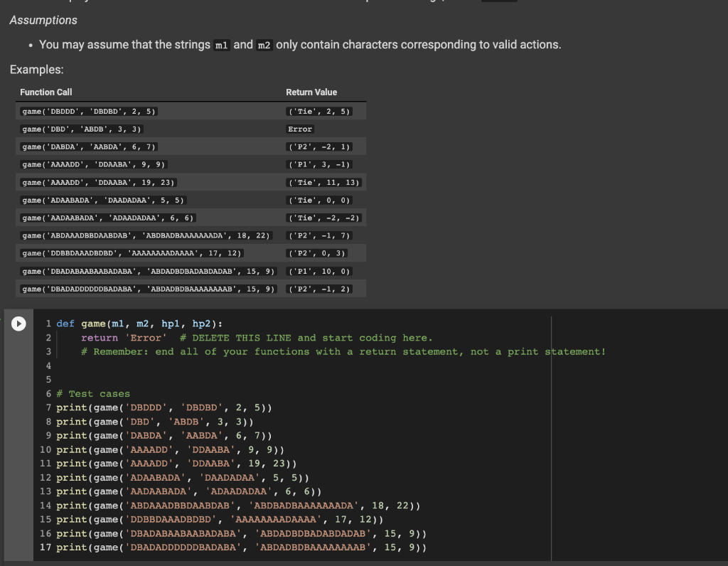Click code line with 'DBADABAABAABADABA' test case
The width and height of the screenshot is (728, 566).
click(x=242, y=533)
